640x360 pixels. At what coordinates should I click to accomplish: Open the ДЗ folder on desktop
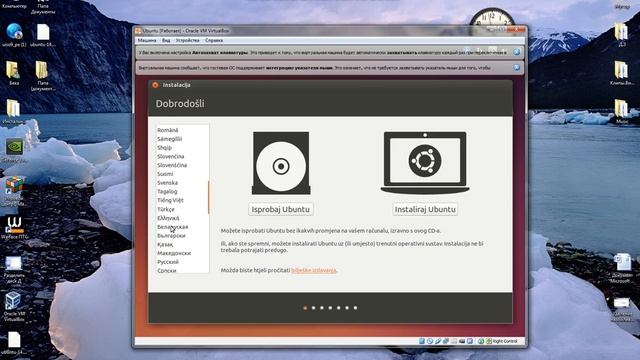pyautogui.click(x=622, y=34)
